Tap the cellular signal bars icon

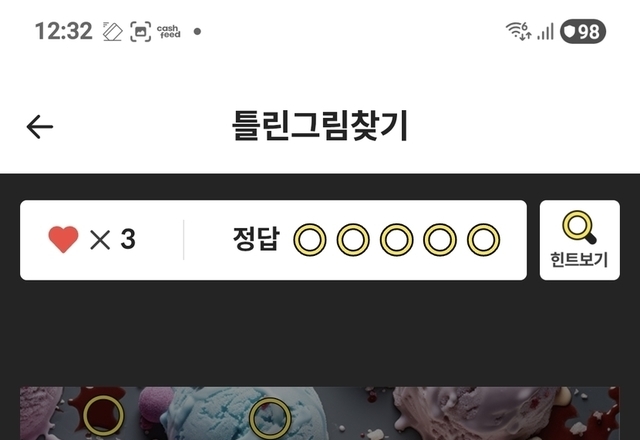(x=545, y=31)
